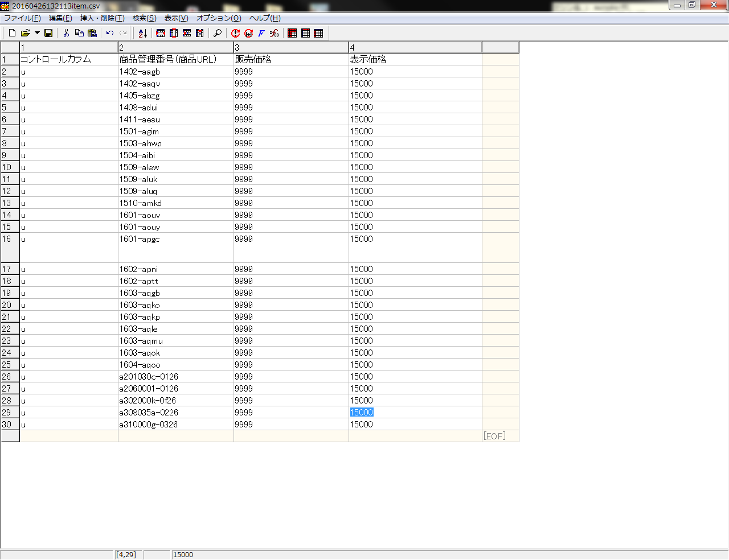Open font settings with blue F icon
Screen dimensions: 729x560
point(261,33)
